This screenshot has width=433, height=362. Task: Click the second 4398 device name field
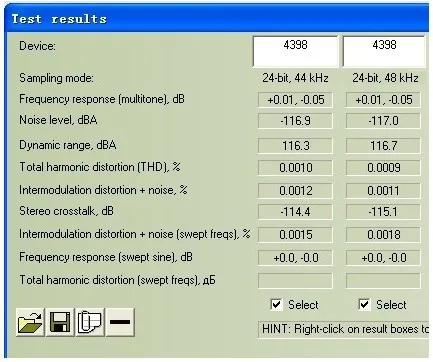[x=384, y=52]
